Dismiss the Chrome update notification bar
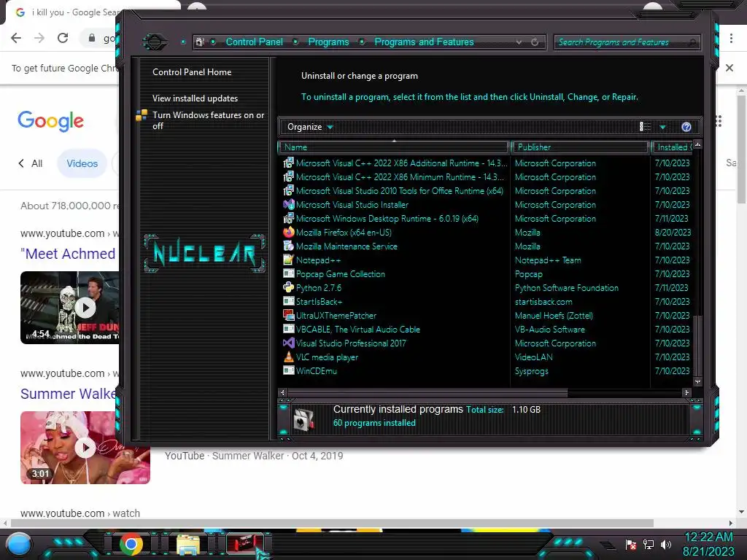The height and width of the screenshot is (560, 747). click(x=729, y=68)
